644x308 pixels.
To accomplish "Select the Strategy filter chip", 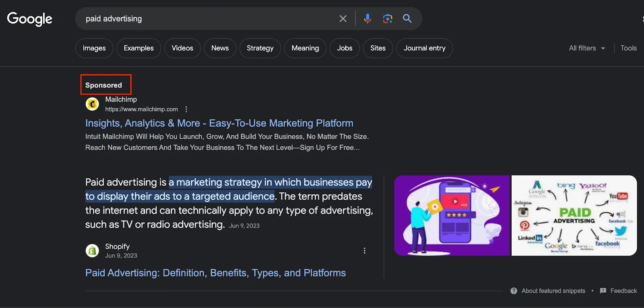I will [260, 48].
